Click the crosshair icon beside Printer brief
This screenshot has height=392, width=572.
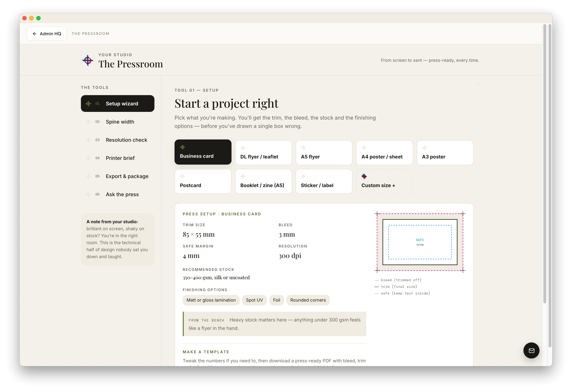pos(88,158)
